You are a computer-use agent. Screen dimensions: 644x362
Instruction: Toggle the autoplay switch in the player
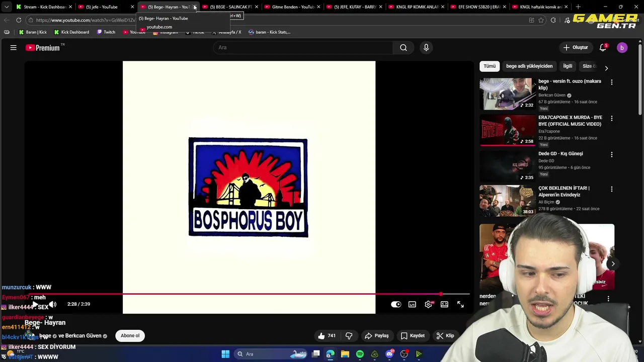(x=396, y=304)
